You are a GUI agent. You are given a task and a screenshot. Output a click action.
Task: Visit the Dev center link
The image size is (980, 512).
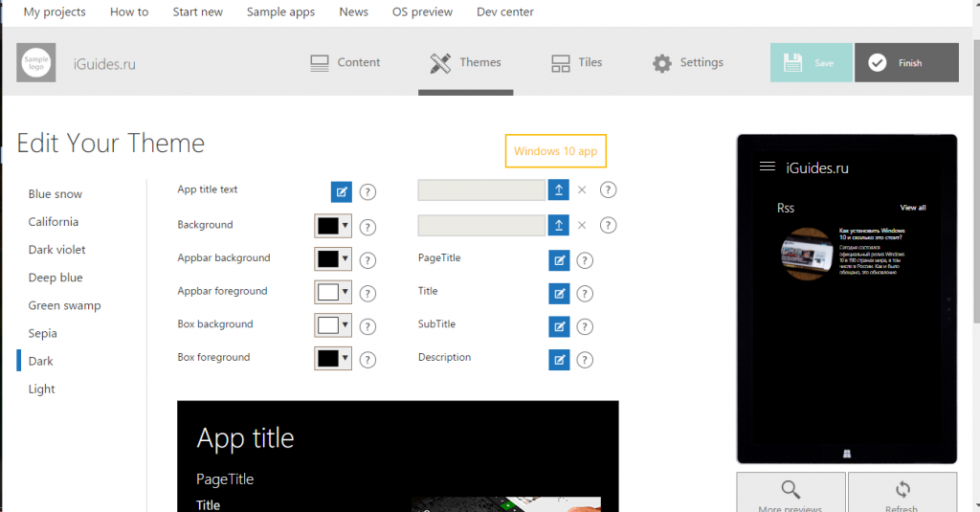click(x=505, y=11)
